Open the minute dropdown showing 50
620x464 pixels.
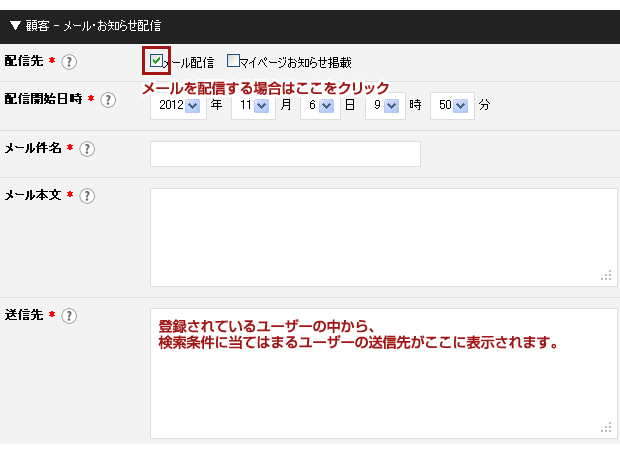[x=452, y=106]
